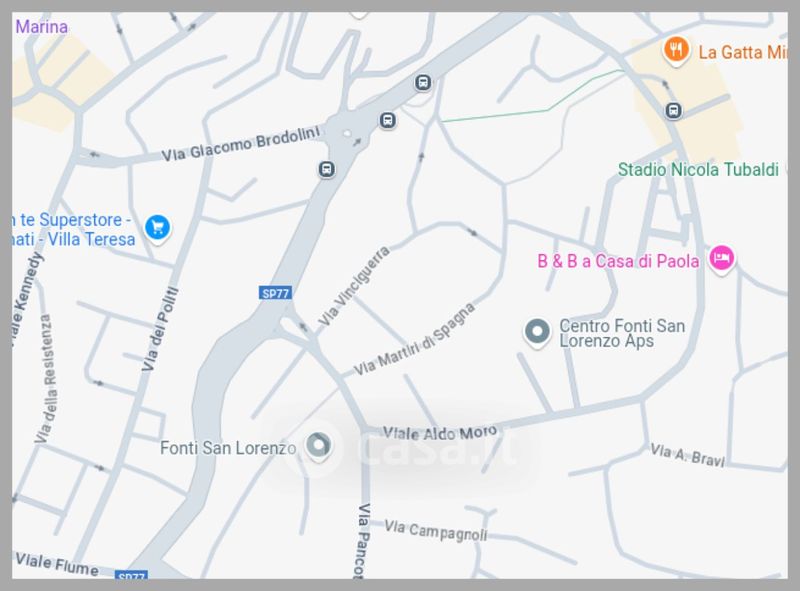Click bus stop icon below Stadio pin area

tap(673, 110)
